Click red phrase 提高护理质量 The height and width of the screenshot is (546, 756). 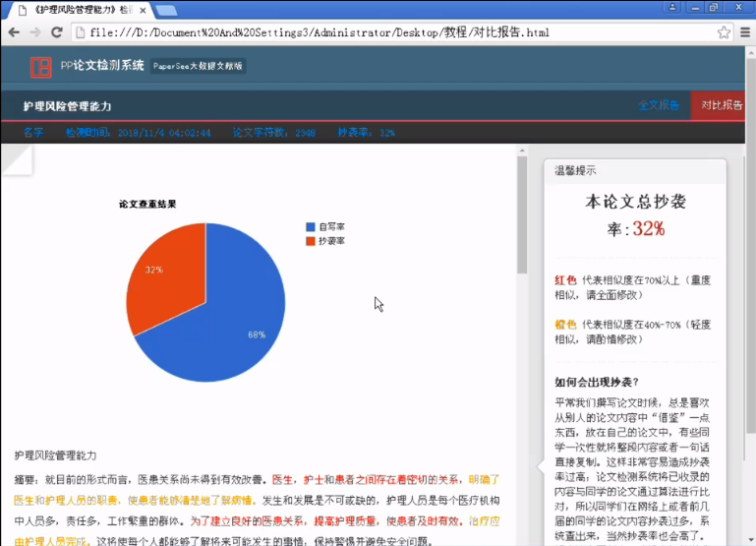[x=345, y=521]
